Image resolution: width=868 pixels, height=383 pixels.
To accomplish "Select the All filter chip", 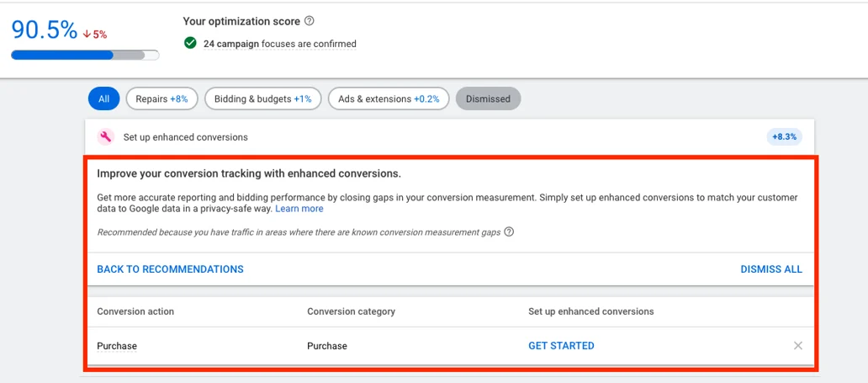I will point(103,99).
